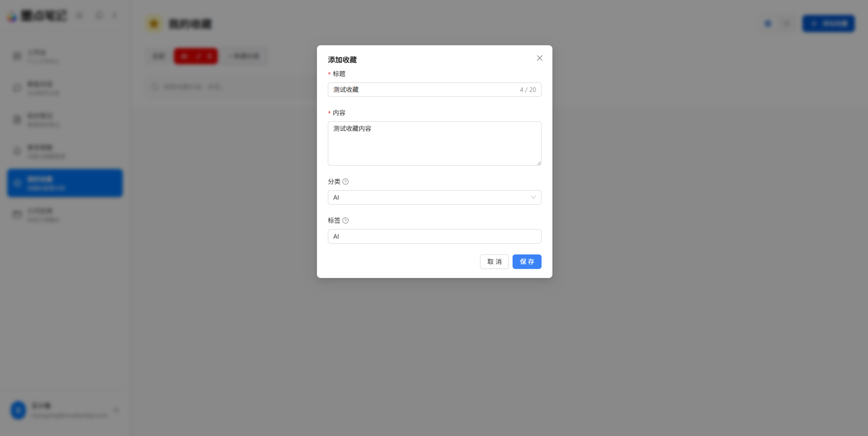The image size is (868, 436).
Task: Open the 分类 select showing AI
Action: pyautogui.click(x=434, y=197)
